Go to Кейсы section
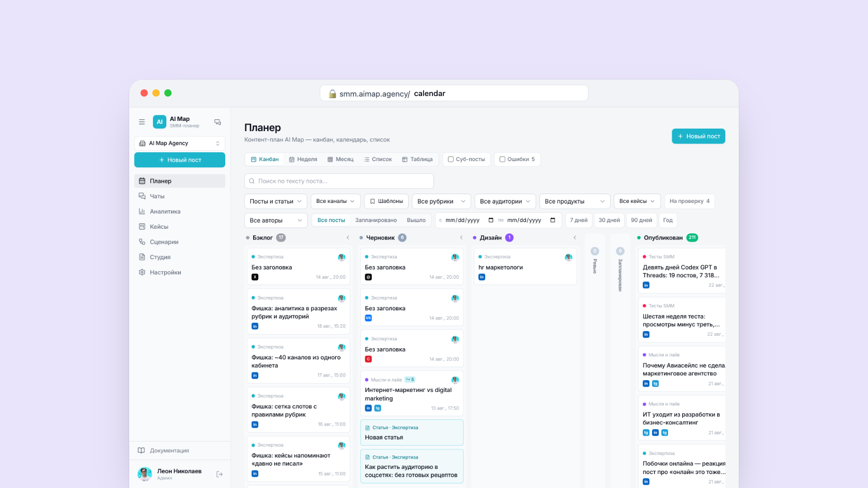The width and height of the screenshot is (868, 488). point(180,227)
